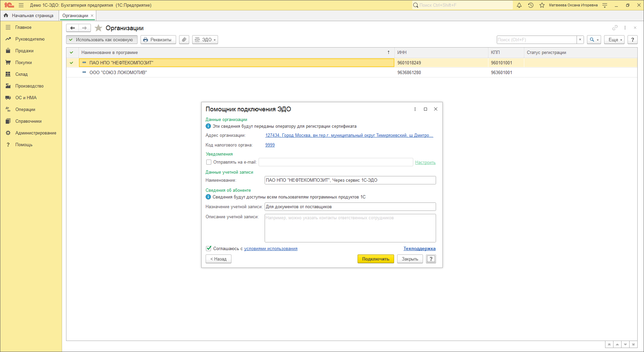Open the Техподдержка link
644x352 pixels.
pos(419,248)
